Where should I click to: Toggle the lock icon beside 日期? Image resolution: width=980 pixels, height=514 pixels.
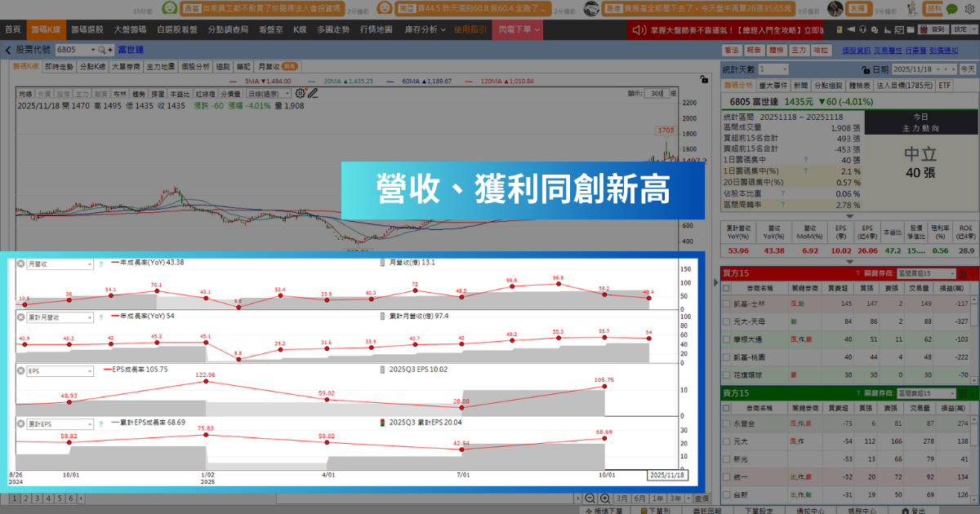866,70
